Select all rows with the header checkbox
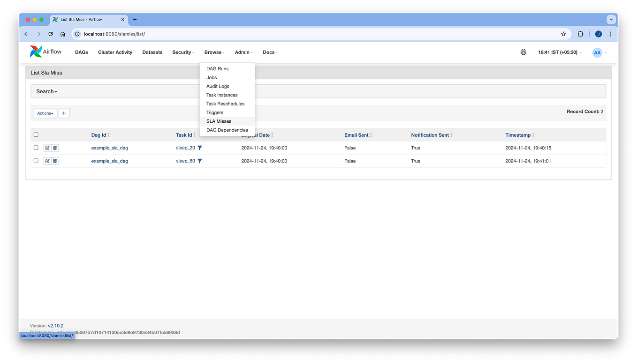Image resolution: width=637 pixels, height=364 pixels. tap(36, 134)
